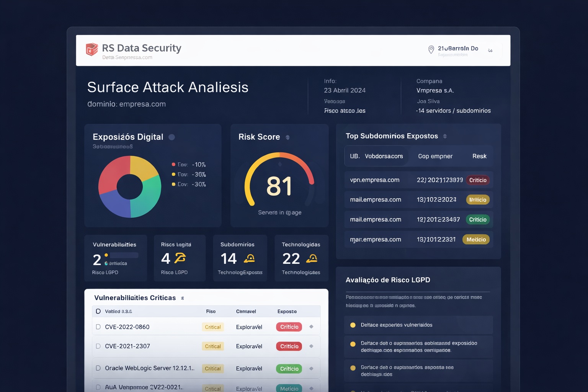
Task: Check the CVE-2021-2307 row checkbox
Action: point(98,346)
